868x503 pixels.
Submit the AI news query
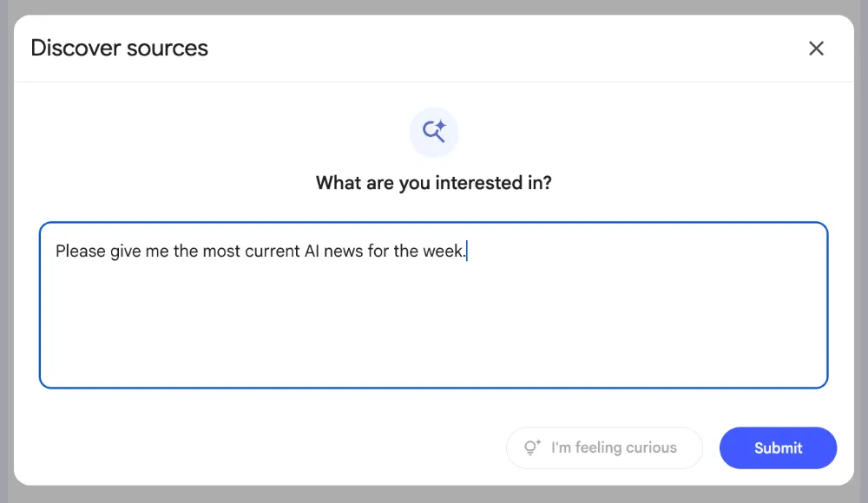pos(778,447)
